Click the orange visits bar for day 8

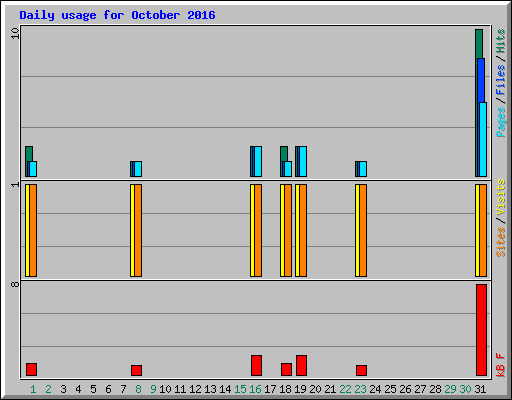coord(138,230)
